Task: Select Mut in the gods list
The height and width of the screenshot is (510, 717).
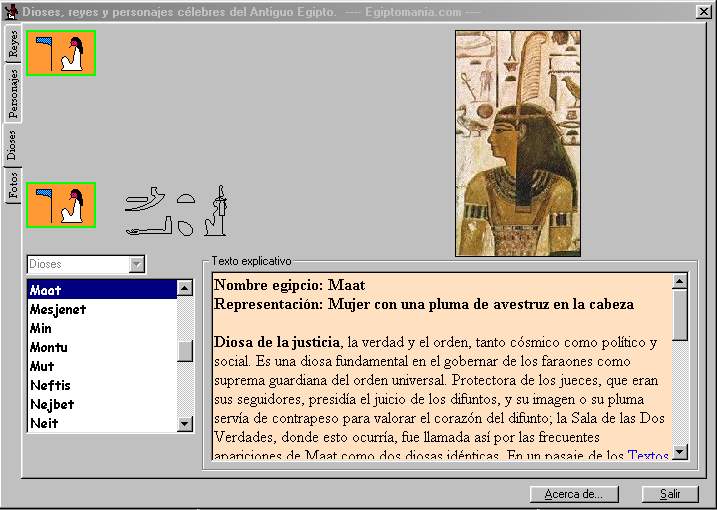Action: tap(102, 366)
